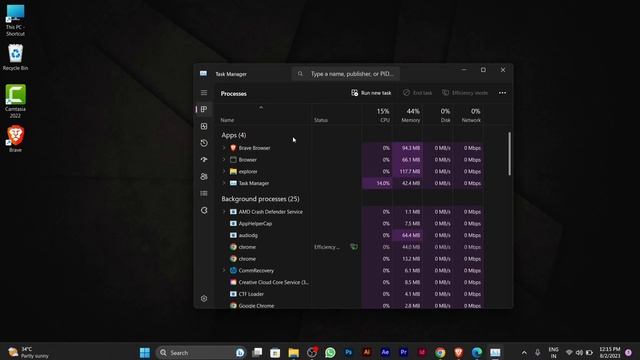Click the Apps (4) group header

point(233,135)
